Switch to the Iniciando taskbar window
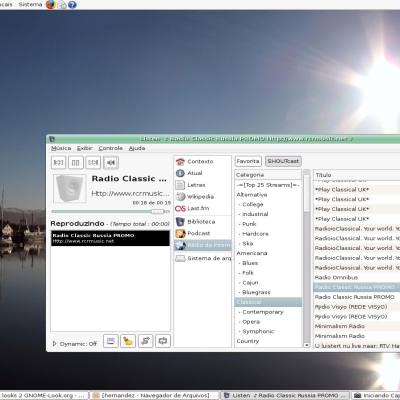The image size is (400, 400). point(376,395)
